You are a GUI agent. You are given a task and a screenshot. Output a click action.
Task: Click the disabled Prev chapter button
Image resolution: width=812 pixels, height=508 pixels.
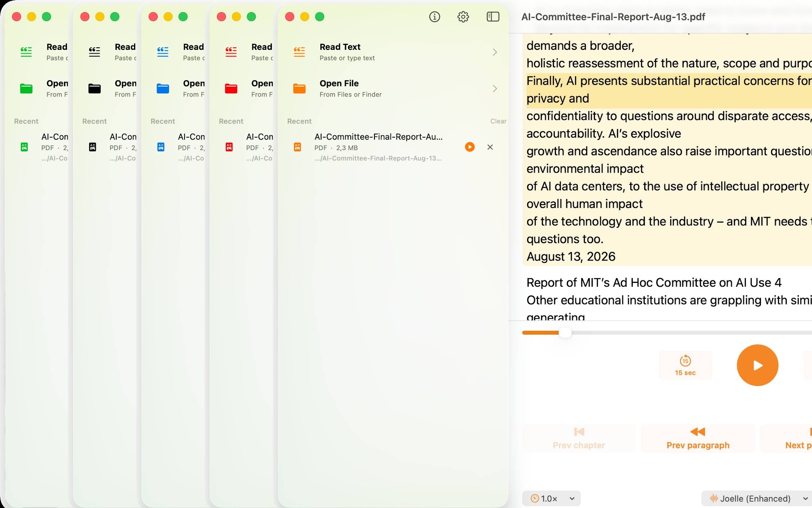(579, 438)
